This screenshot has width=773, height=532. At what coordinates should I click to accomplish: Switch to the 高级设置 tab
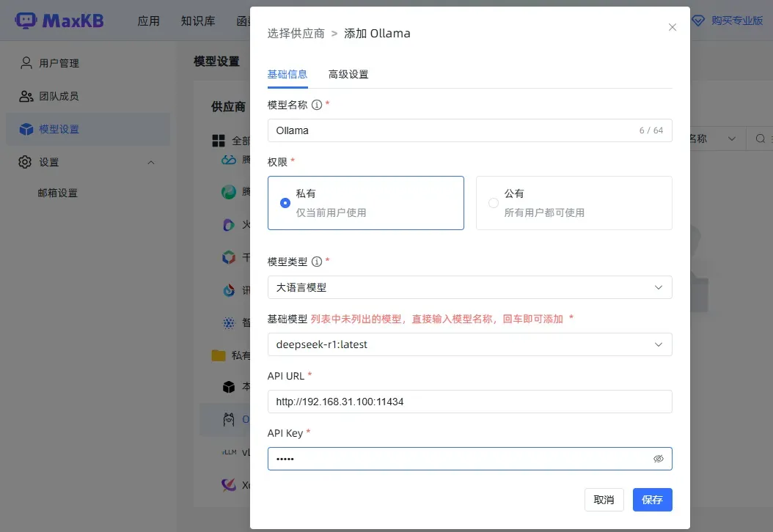tap(348, 74)
